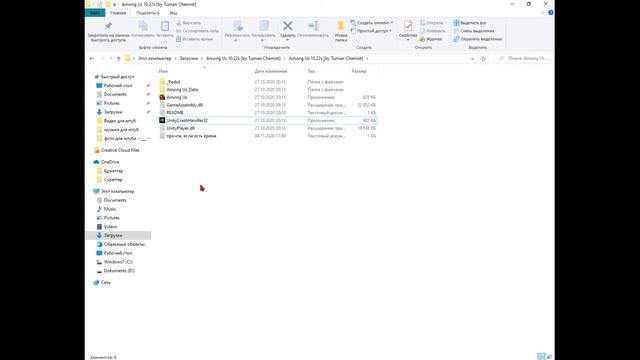Viewport: 640px width, 360px height.
Task: Open the 'Видео для ютуб' folder
Action: (120, 121)
